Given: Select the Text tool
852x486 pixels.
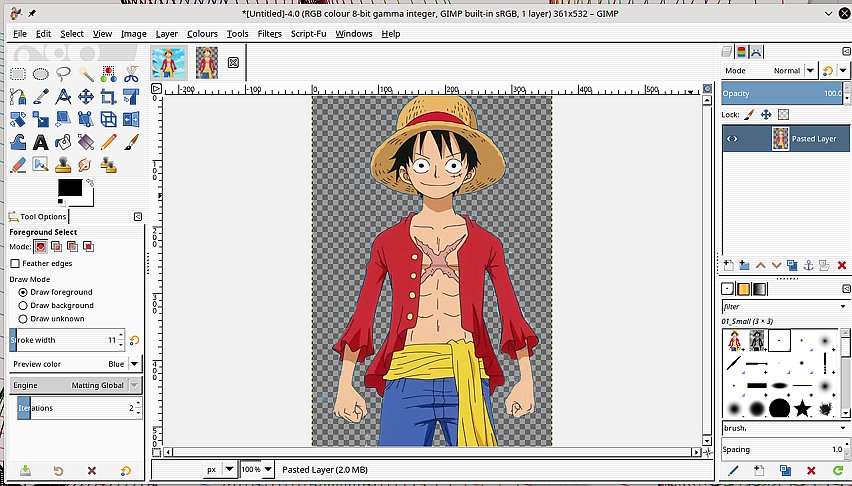Looking at the screenshot, I should (x=41, y=142).
